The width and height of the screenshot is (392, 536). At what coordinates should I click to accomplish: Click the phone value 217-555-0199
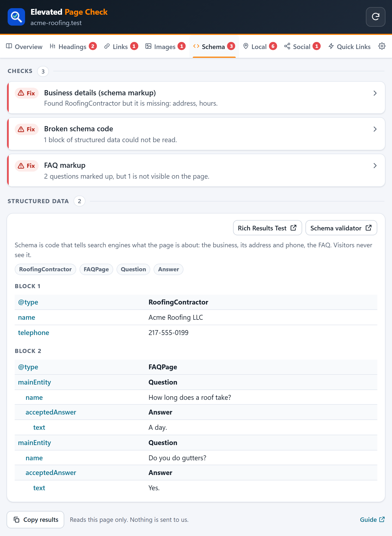click(169, 333)
